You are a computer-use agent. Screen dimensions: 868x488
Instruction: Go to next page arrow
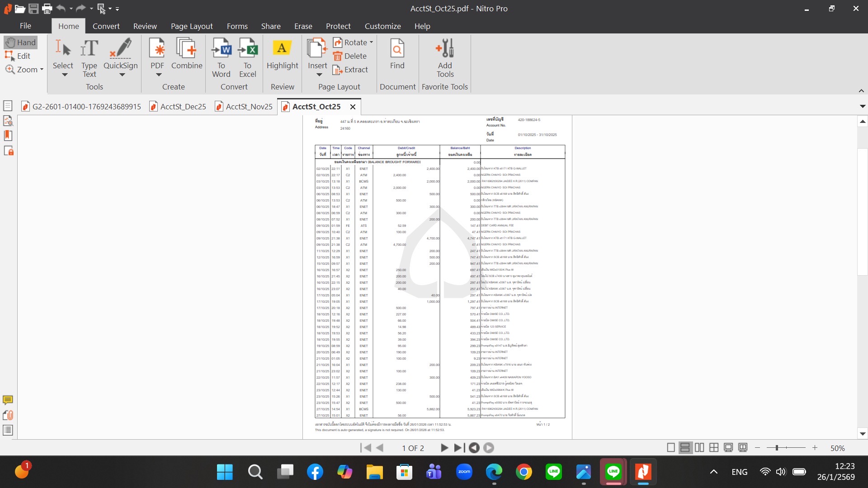[x=444, y=448]
